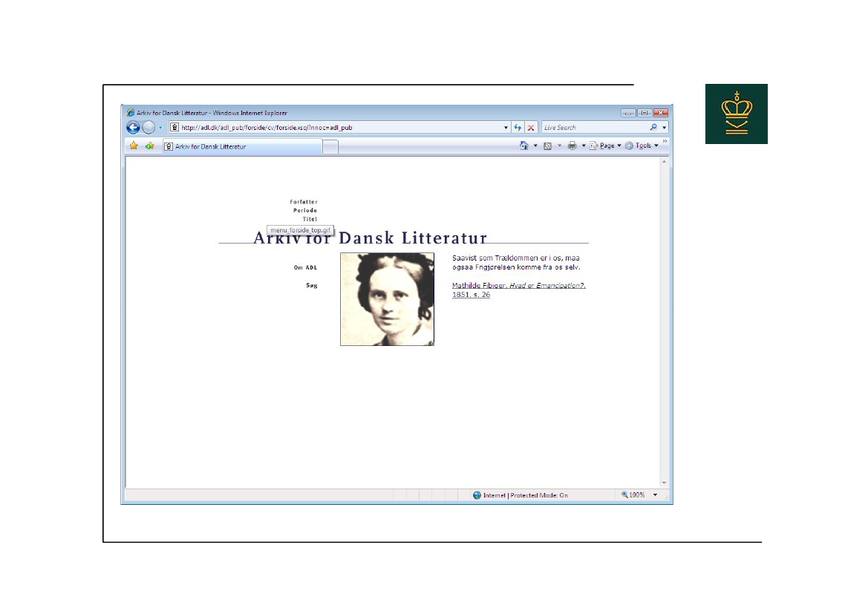Maximize the Internet Explorer window
Image resolution: width=868 pixels, height=614 pixels.
point(645,113)
